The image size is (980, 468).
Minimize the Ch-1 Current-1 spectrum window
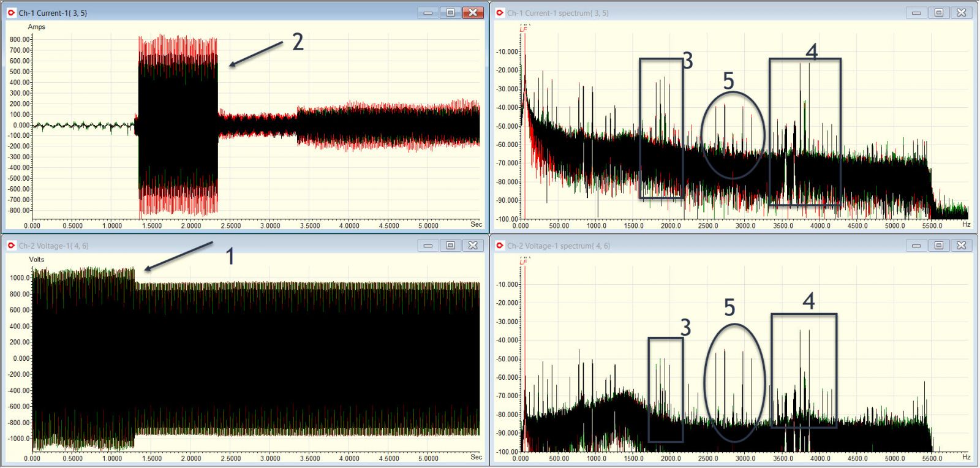point(916,13)
